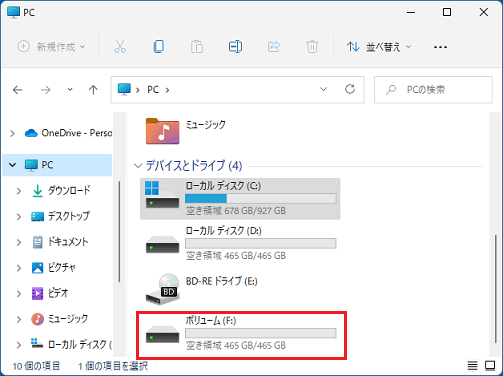The height and width of the screenshot is (376, 503).
Task: Click C: 空き領域 678 GB/927 GB text
Action: point(236,211)
